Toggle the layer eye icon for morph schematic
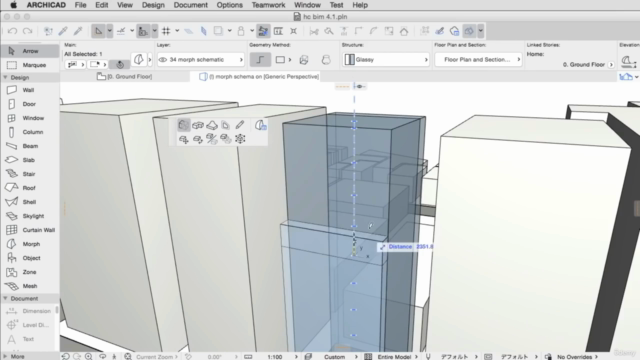This screenshot has height=360, width=640. click(162, 60)
